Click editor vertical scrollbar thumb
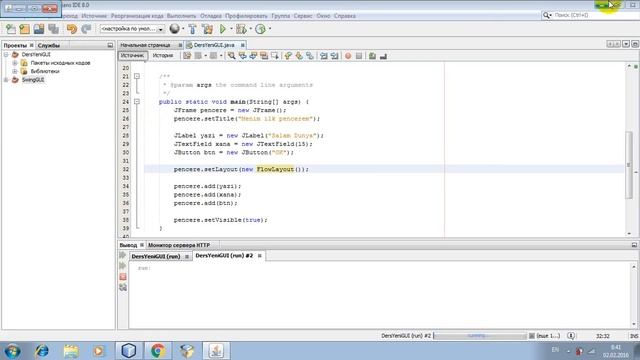 click(629, 165)
